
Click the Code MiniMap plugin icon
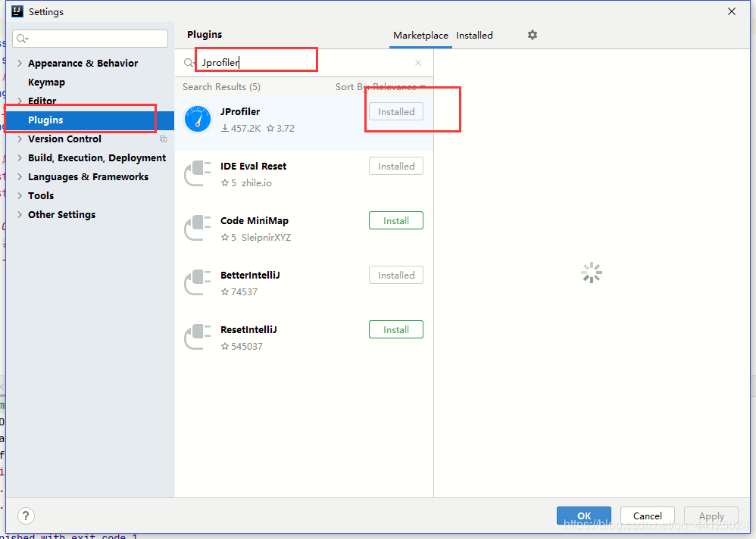coord(198,227)
